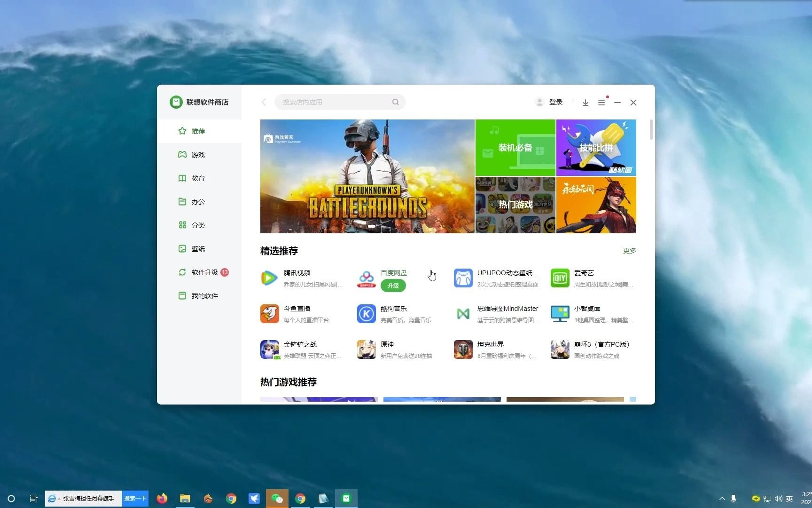Viewport: 812px width, 508px height.
Task: Click the store window vertical scrollbar
Action: 651,129
